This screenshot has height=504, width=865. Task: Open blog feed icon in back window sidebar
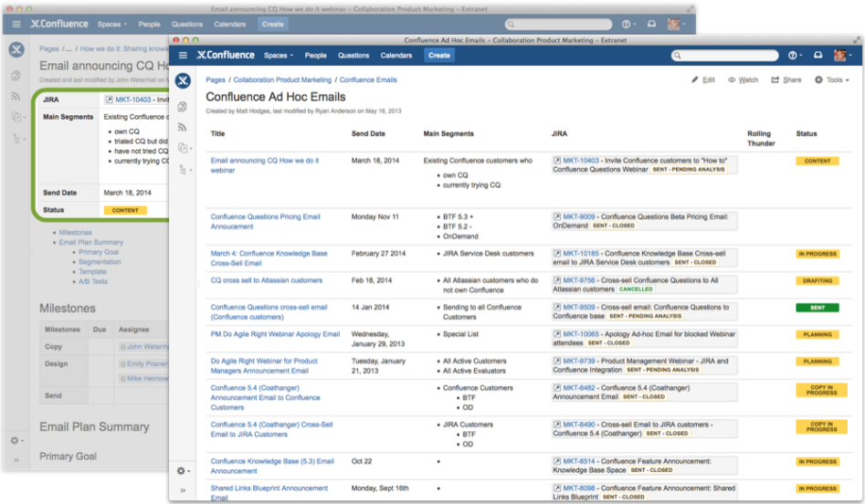[x=16, y=96]
